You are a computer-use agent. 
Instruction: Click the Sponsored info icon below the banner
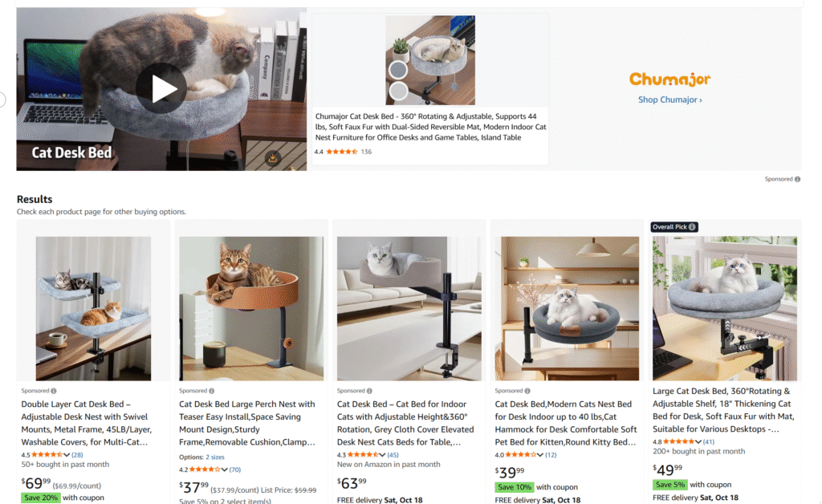point(797,179)
